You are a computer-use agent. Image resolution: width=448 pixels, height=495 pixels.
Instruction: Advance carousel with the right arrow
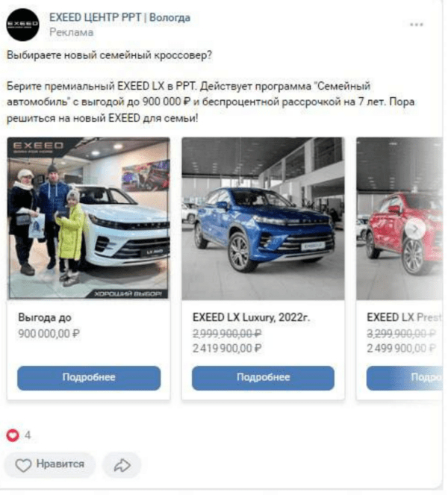(x=415, y=228)
